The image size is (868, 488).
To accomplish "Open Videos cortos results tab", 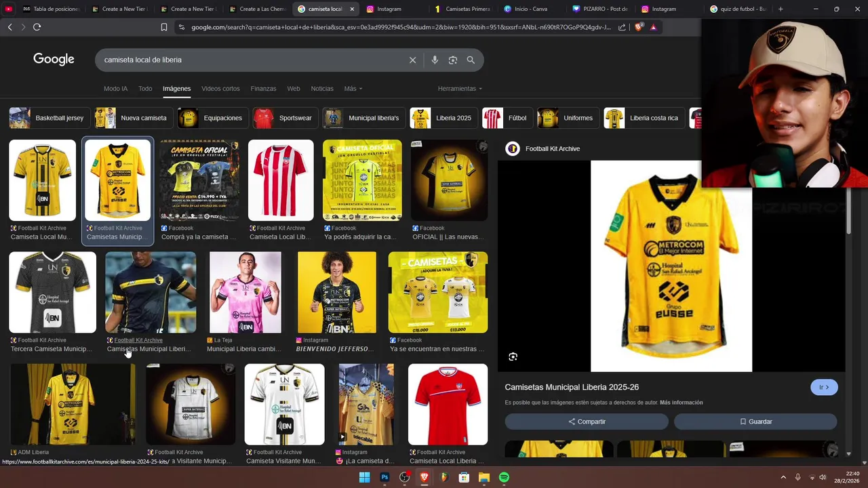I will [220, 89].
